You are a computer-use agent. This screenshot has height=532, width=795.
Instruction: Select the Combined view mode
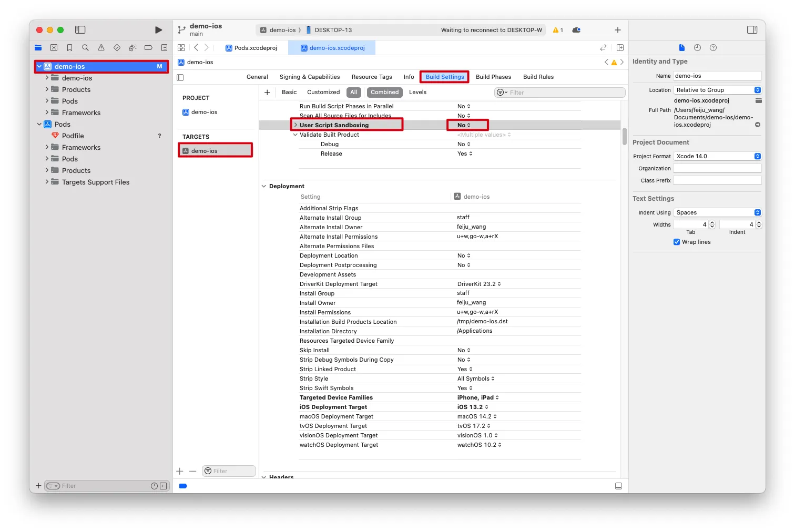click(x=385, y=93)
